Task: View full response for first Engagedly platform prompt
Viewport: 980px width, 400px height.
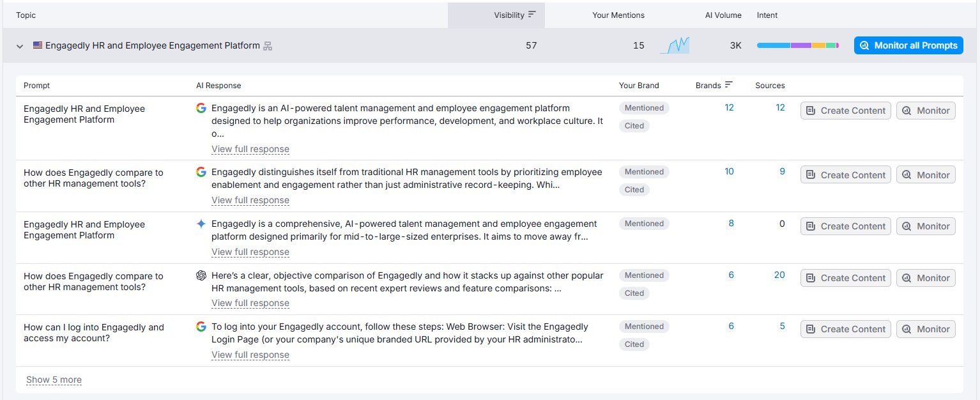Action: click(250, 149)
